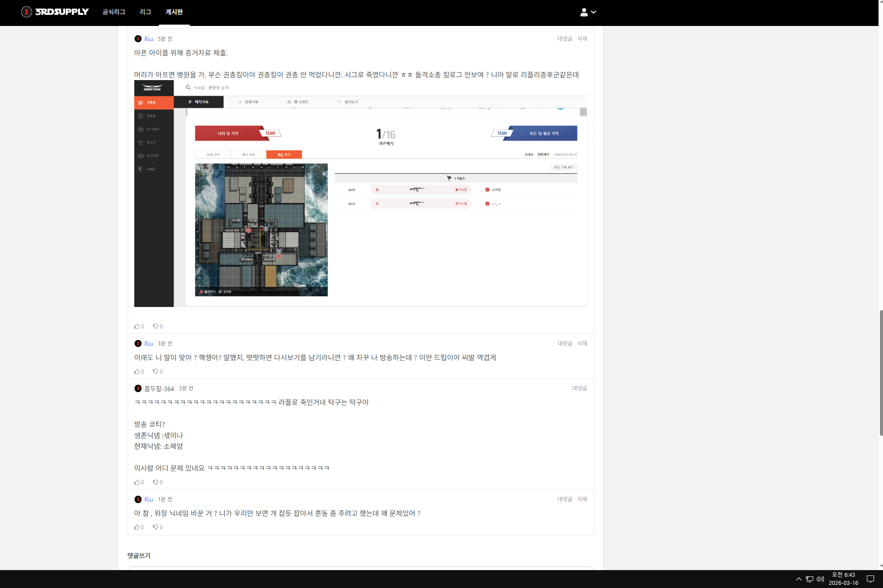The height and width of the screenshot is (588, 883).
Task: Dislike Riu's first comment with thumbs-down
Action: [156, 326]
